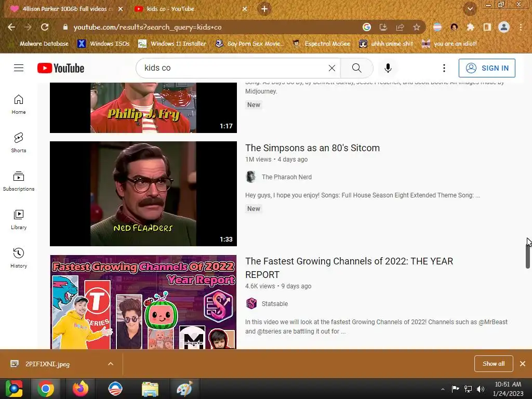Launch Firefox from the taskbar
The image size is (532, 399).
(81, 389)
